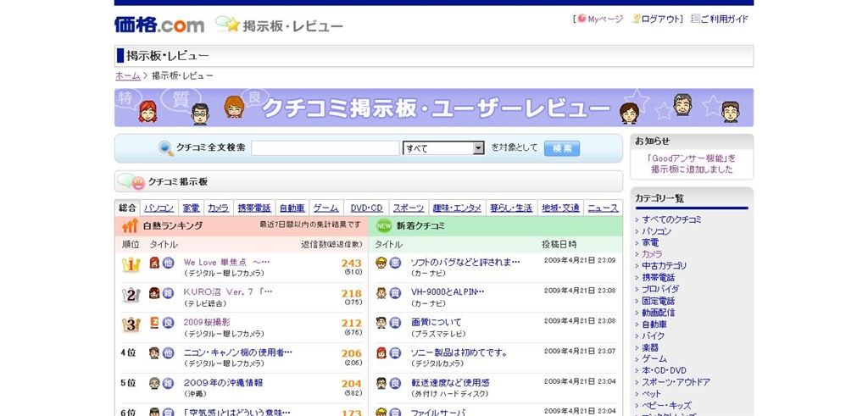Switch to the パソコン tab
The height and width of the screenshot is (416, 868).
pyautogui.click(x=159, y=208)
